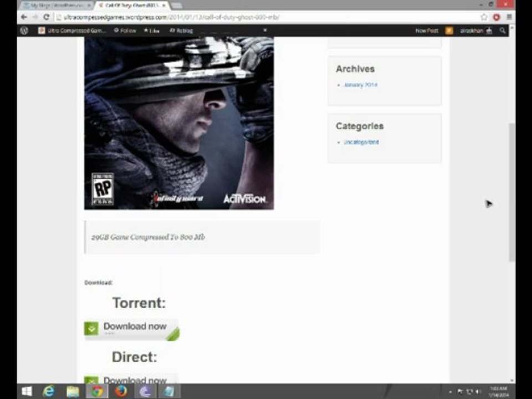Image resolution: width=532 pixels, height=399 pixels.
Task: Open the network status tray icon
Action: 469,392
